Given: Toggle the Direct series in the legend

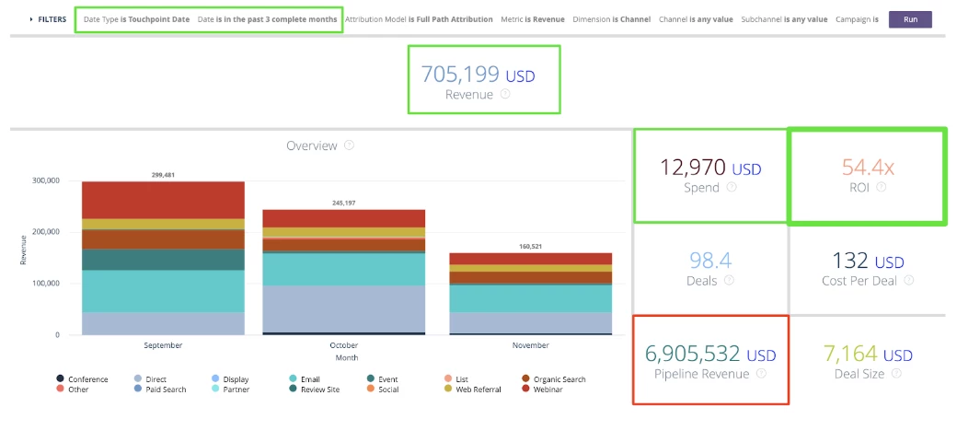Looking at the screenshot, I should (x=150, y=378).
